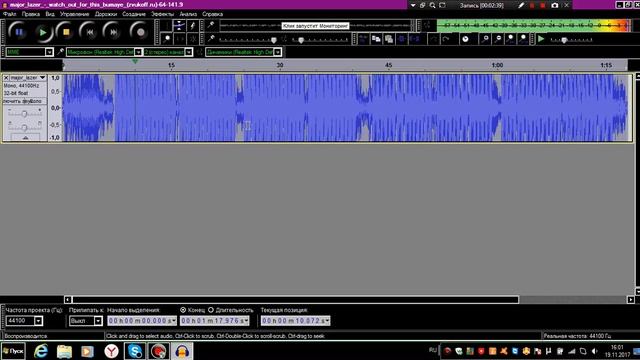Viewport: 640px width, 360px height.
Task: Open the Управление menu
Action: click(74, 14)
